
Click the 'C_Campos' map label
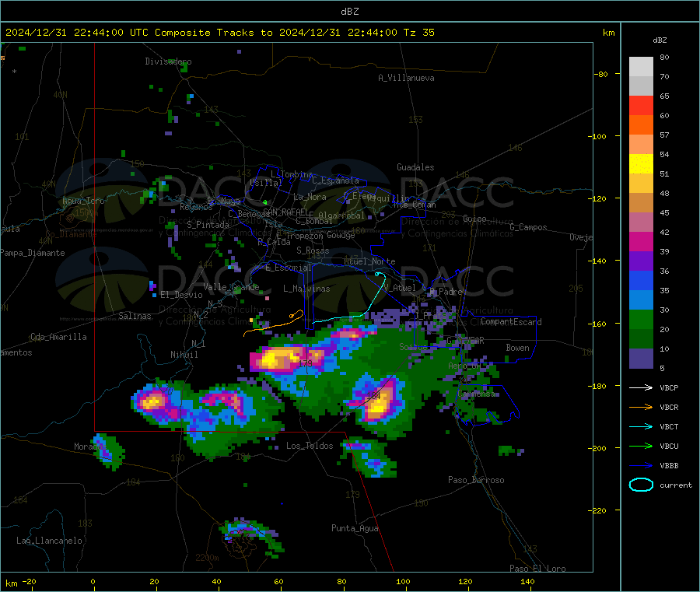coord(528,227)
